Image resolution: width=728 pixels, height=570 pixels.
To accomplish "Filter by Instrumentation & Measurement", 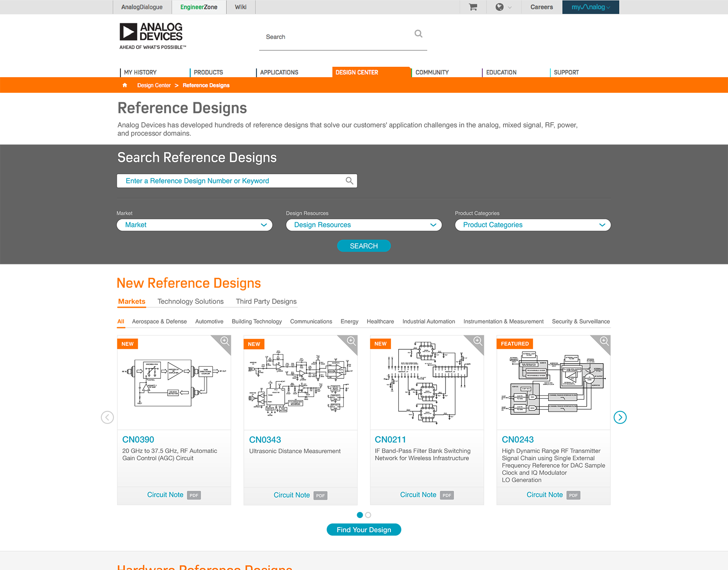I will coord(504,321).
